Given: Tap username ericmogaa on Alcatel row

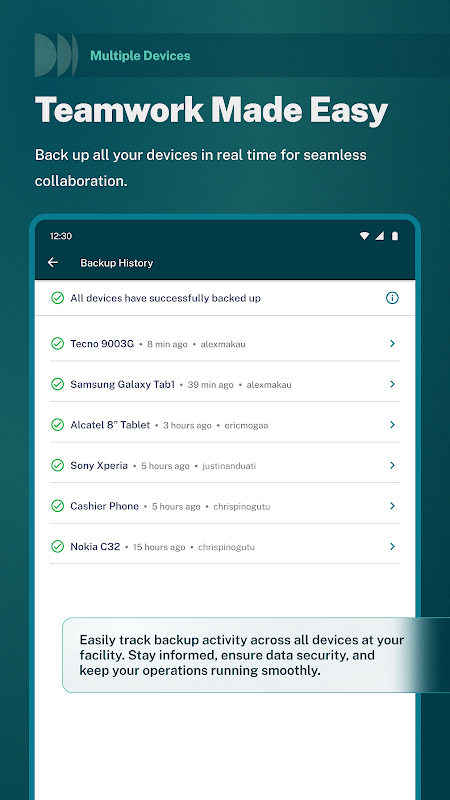Looking at the screenshot, I should pos(246,426).
